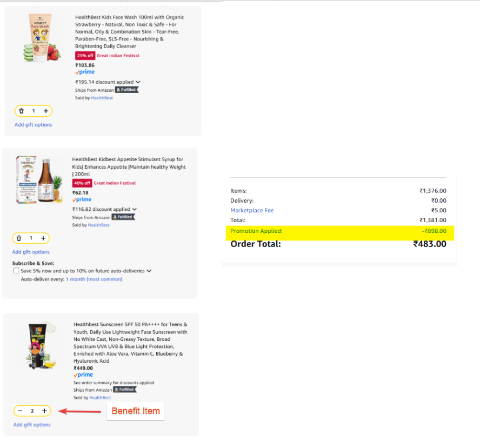Image resolution: width=480 pixels, height=448 pixels.
Task: Expand ₹195.14 discount applied details
Action: (x=138, y=82)
